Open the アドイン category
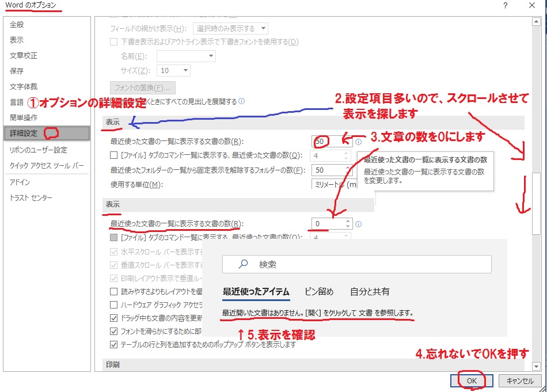547x392 pixels. [x=20, y=182]
